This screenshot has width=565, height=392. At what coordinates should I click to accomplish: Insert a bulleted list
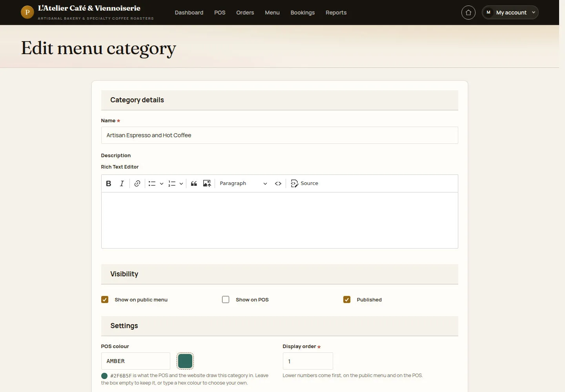152,183
